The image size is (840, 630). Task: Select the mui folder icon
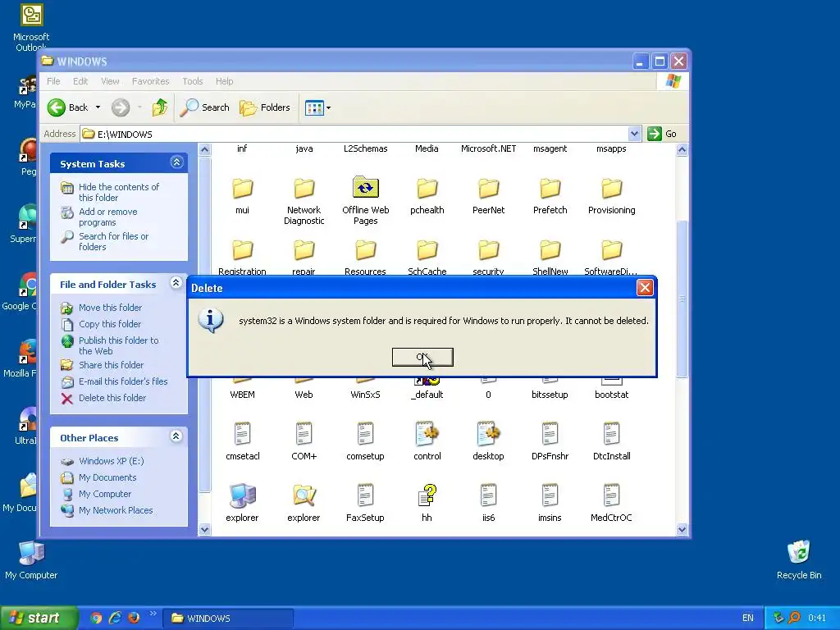click(242, 189)
